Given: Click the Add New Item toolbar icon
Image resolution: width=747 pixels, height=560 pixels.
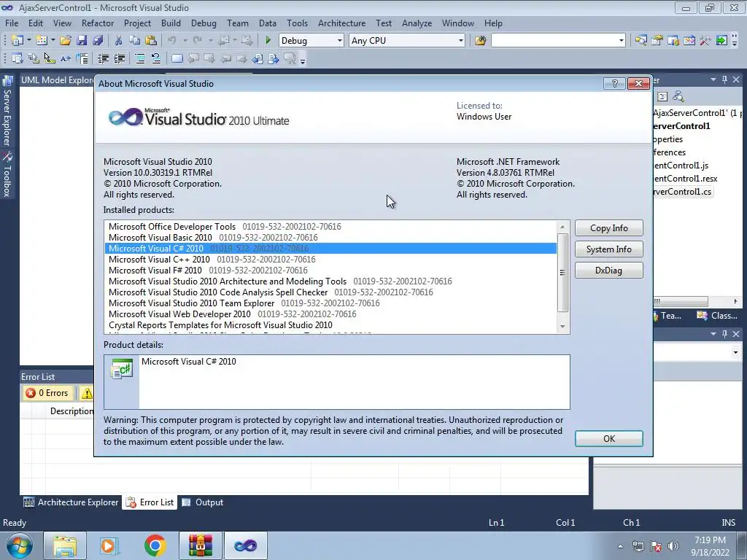Looking at the screenshot, I should [x=41, y=41].
